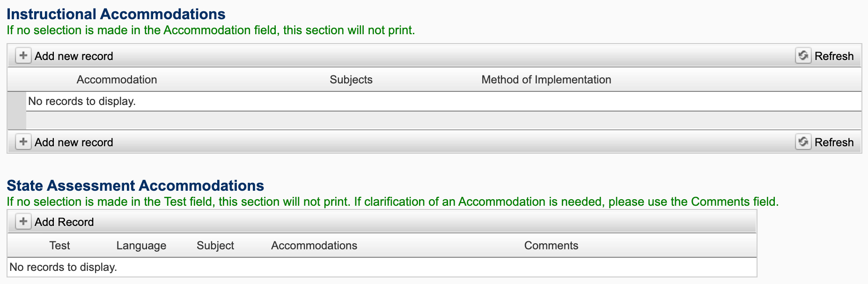Image resolution: width=868 pixels, height=284 pixels.
Task: Select the Accommodation column header
Action: coord(117,80)
